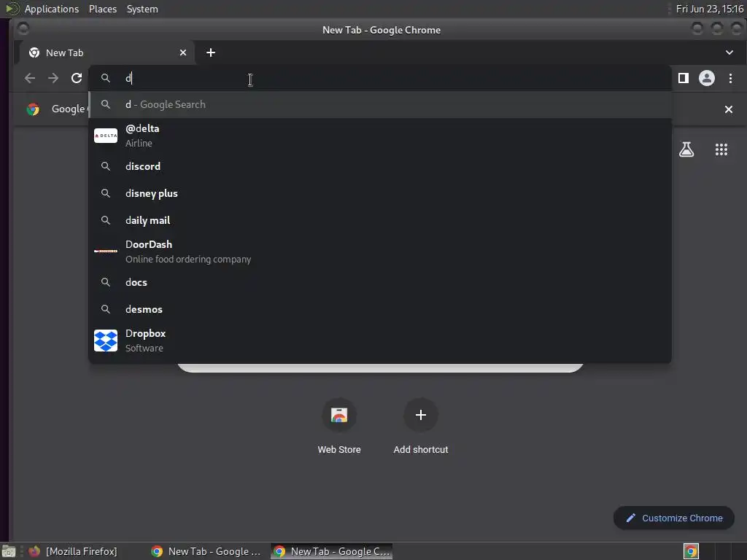
Task: Reload the current page
Action: [x=76, y=78]
